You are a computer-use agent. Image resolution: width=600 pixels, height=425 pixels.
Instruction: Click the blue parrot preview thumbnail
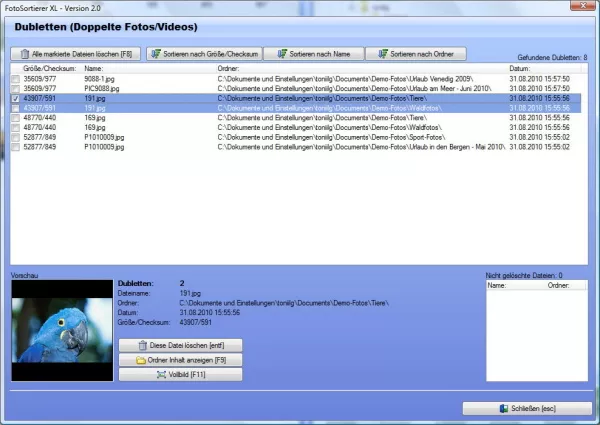(59, 331)
